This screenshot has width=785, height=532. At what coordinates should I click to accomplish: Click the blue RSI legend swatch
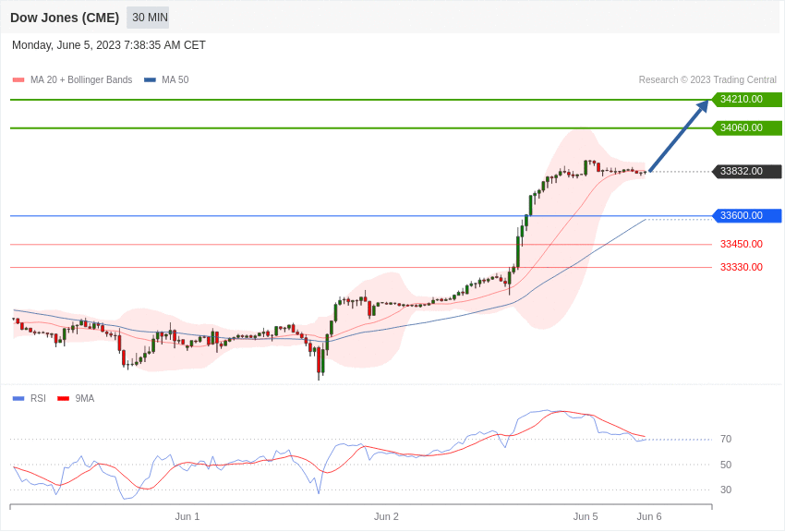[18, 399]
